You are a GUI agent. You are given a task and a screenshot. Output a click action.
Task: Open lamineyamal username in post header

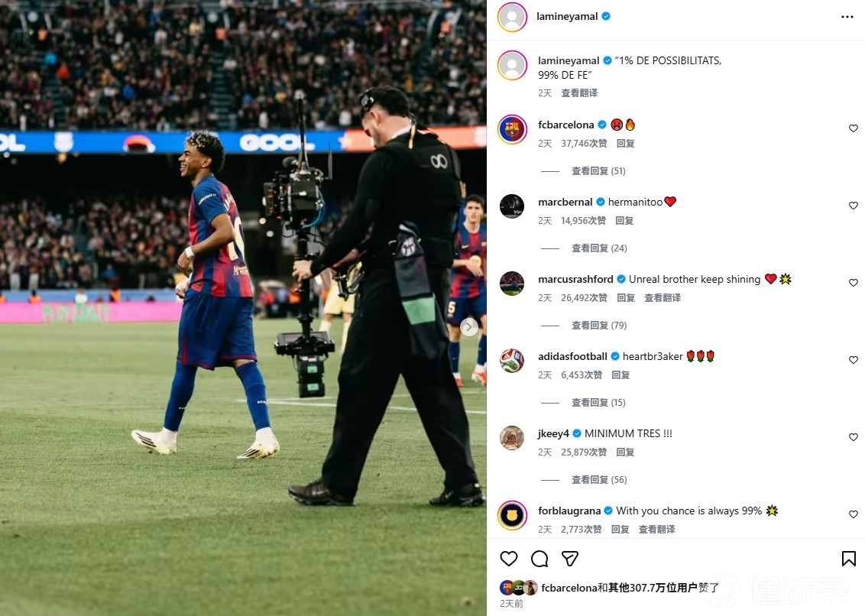(x=567, y=17)
